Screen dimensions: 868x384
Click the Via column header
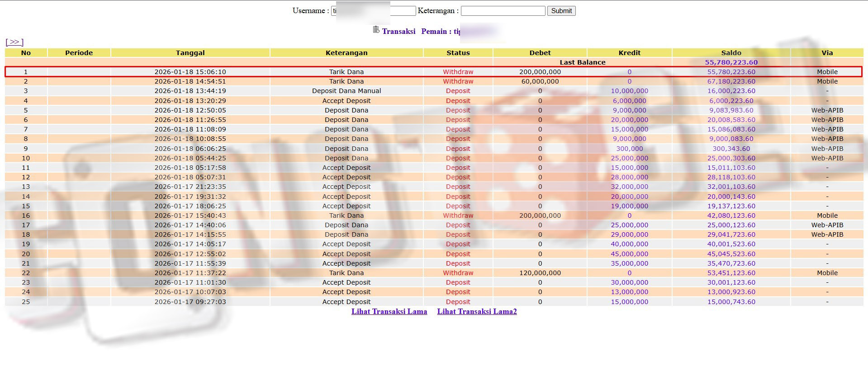click(827, 53)
